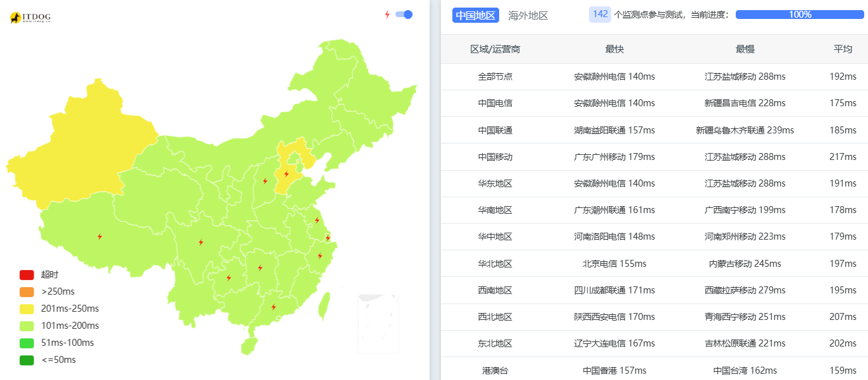The image size is (868, 380).
Task: Click the red 超时 legend swatch
Action: coord(27,275)
